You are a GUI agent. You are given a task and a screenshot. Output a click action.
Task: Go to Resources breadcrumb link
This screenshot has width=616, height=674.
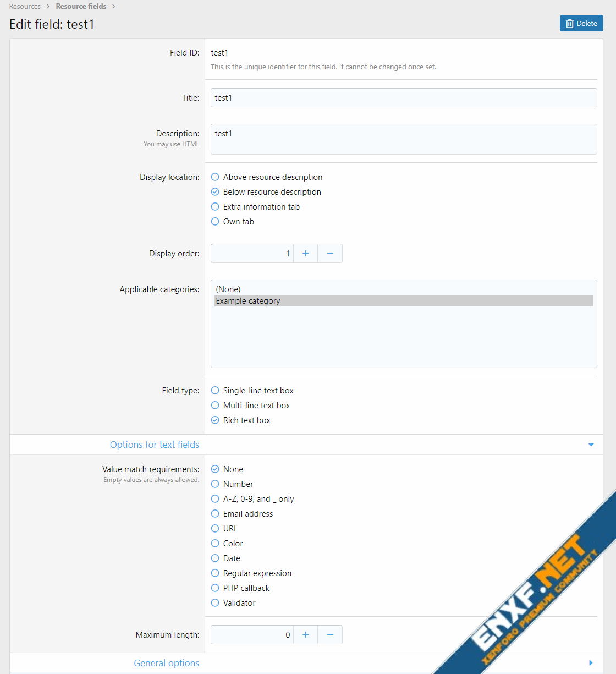(x=25, y=7)
